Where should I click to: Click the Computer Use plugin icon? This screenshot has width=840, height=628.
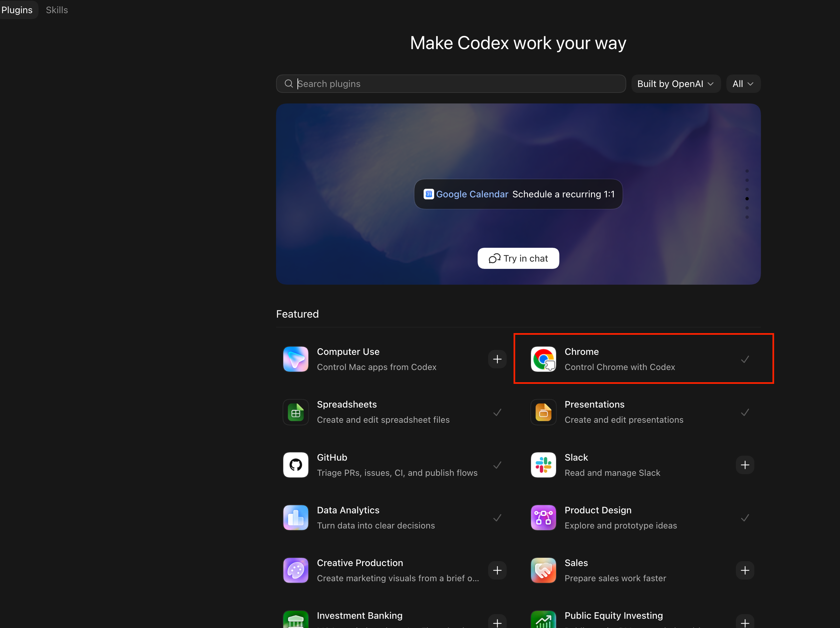(295, 359)
